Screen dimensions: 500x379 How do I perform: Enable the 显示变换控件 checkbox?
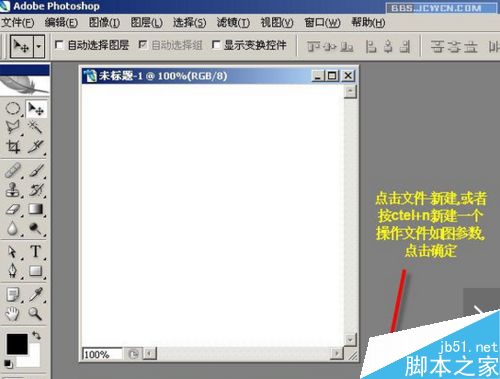(x=216, y=45)
